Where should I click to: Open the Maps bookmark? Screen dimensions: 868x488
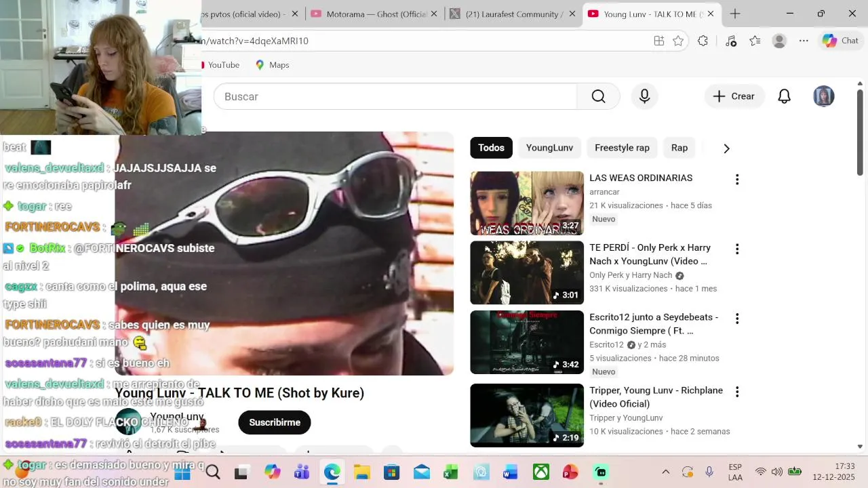(x=273, y=65)
